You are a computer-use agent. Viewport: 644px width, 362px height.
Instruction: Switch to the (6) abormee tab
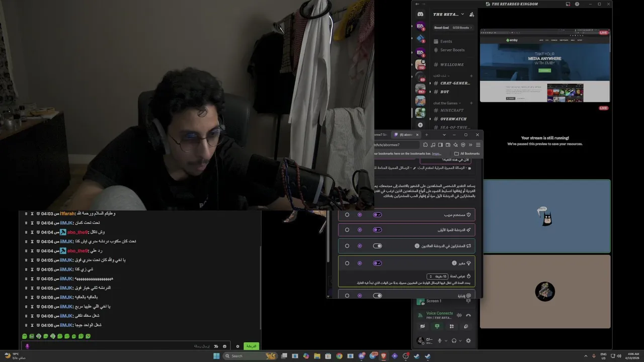point(406,135)
